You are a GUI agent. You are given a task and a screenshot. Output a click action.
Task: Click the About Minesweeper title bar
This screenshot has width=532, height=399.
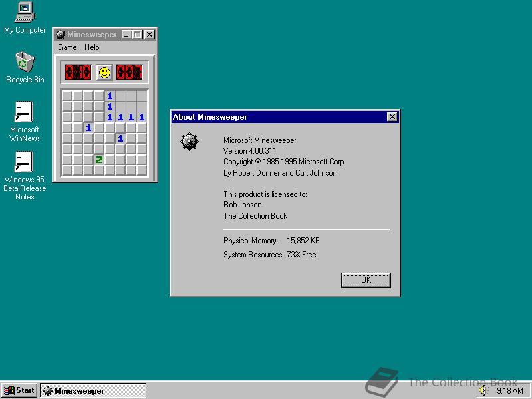(x=285, y=117)
